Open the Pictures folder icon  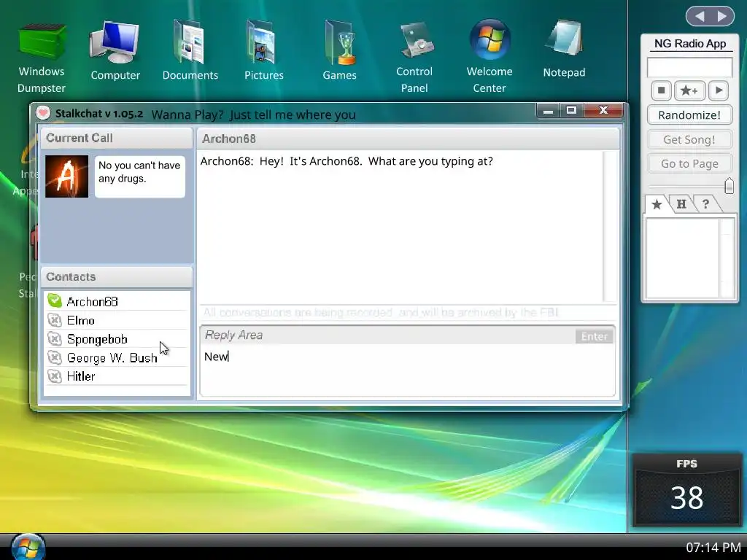click(x=263, y=51)
